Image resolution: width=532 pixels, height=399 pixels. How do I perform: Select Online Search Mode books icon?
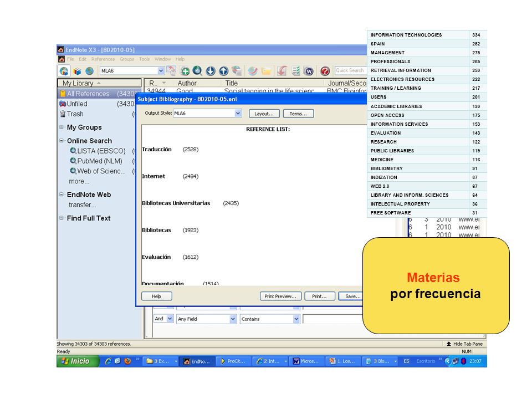pyautogui.click(x=77, y=71)
